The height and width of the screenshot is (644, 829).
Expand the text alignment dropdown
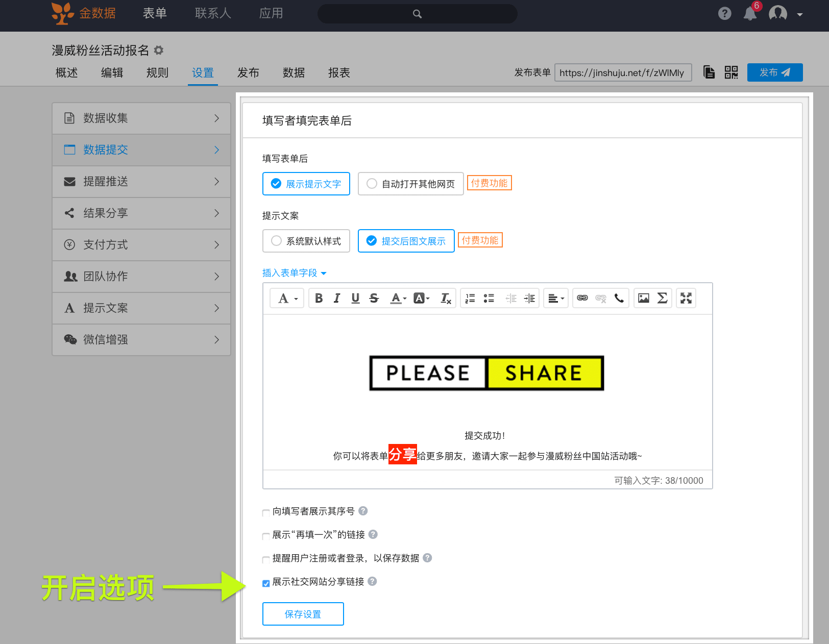(x=556, y=299)
